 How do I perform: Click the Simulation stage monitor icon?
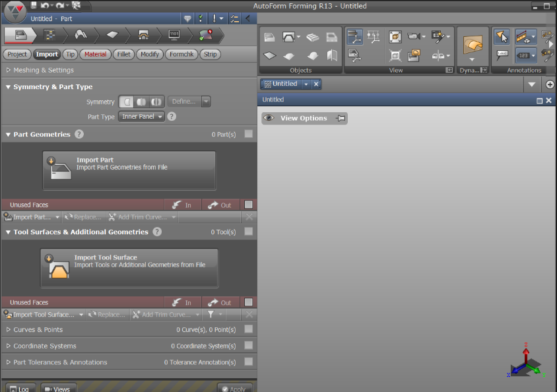tap(174, 35)
